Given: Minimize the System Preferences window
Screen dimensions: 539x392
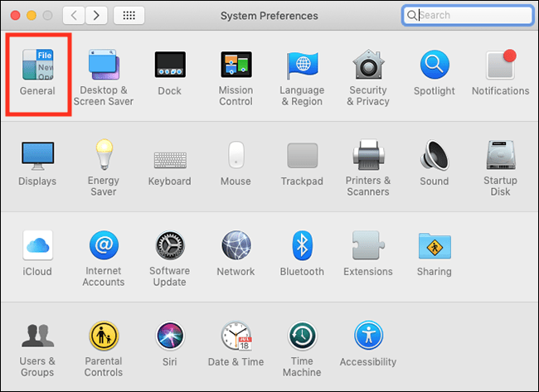Looking at the screenshot, I should (x=32, y=15).
